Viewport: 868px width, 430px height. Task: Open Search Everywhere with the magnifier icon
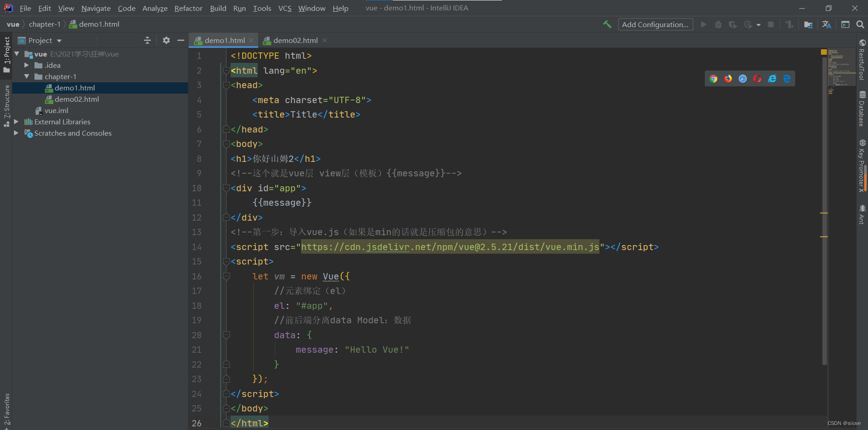(860, 24)
